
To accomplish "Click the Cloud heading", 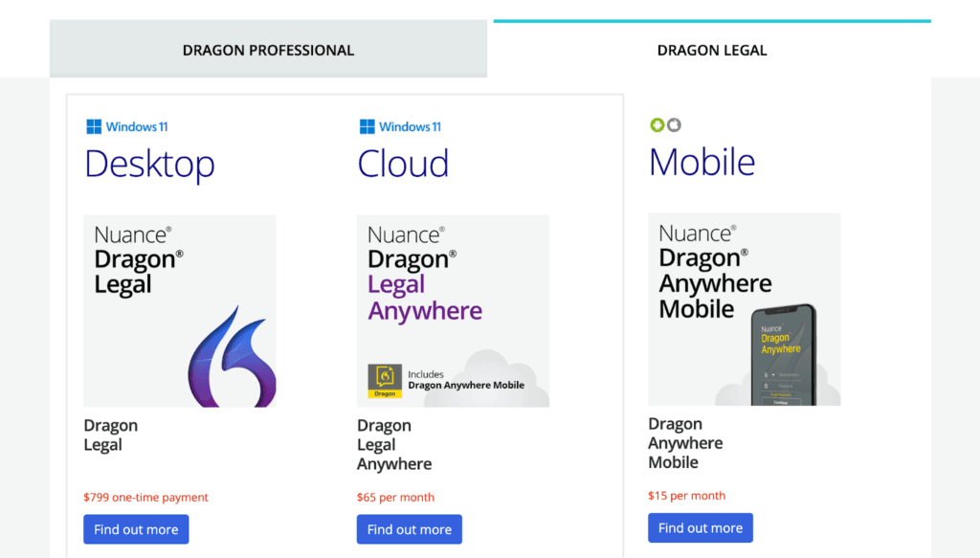I will tap(403, 164).
